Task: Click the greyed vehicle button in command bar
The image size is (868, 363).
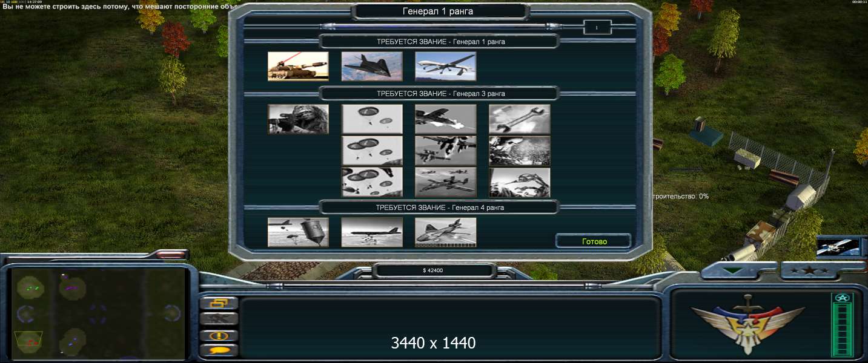Action: pos(219,319)
